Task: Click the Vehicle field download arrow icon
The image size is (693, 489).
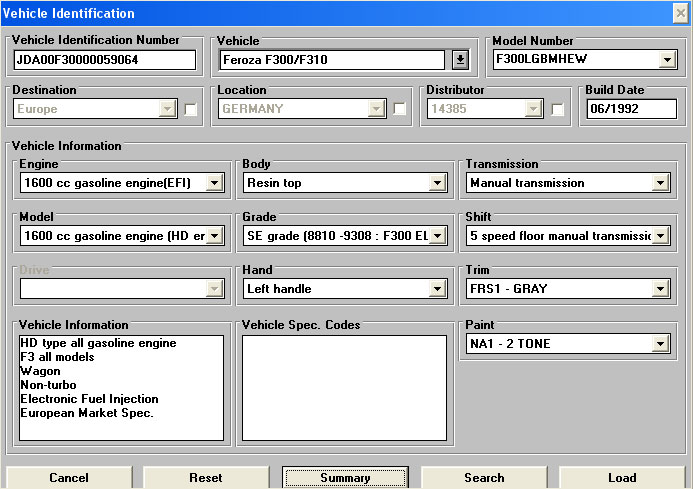Action: (460, 60)
